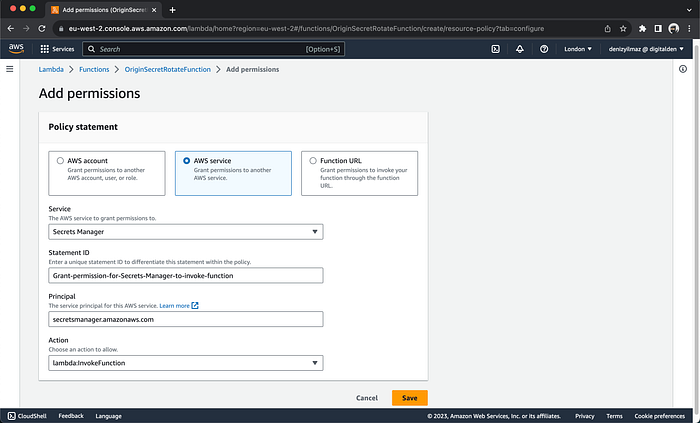Open the Services grid menu

point(57,49)
